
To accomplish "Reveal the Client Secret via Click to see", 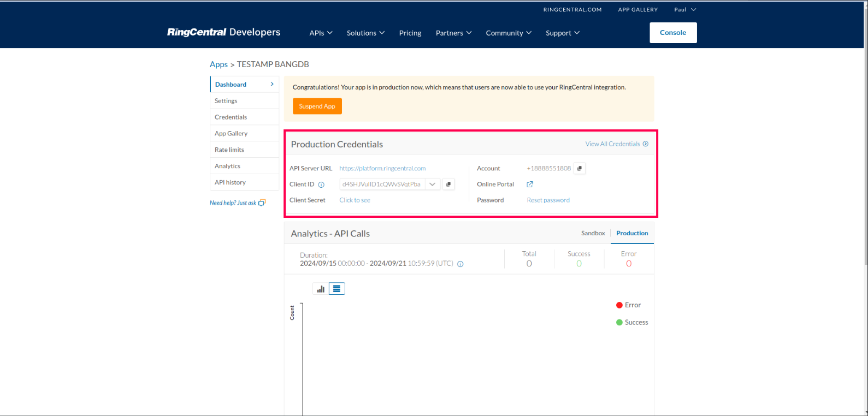I will pos(355,200).
